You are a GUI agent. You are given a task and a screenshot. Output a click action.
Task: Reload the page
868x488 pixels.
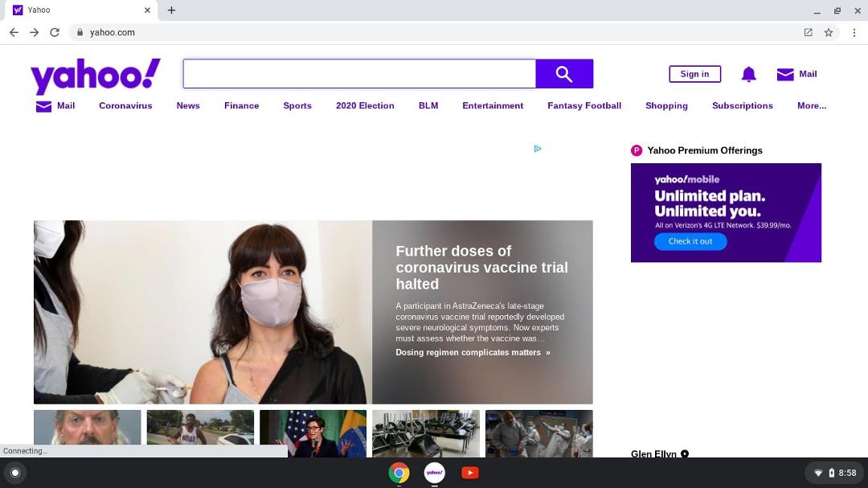tap(55, 32)
